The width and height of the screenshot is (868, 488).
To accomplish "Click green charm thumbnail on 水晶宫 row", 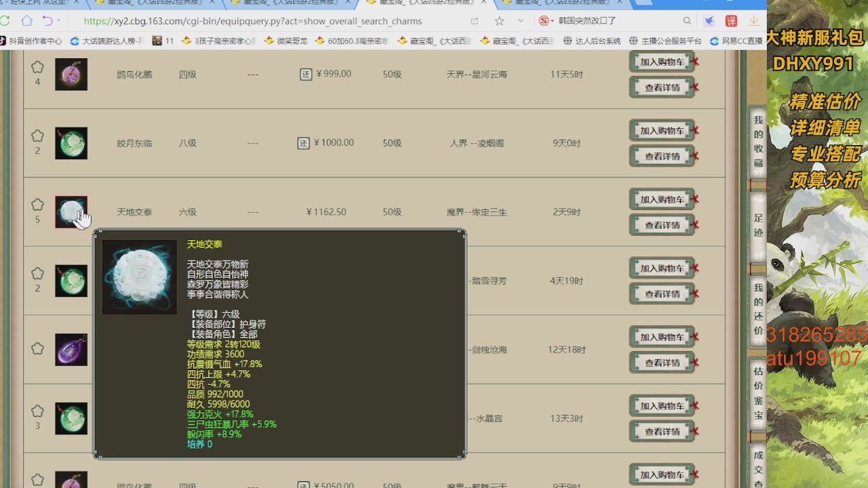I will [71, 419].
